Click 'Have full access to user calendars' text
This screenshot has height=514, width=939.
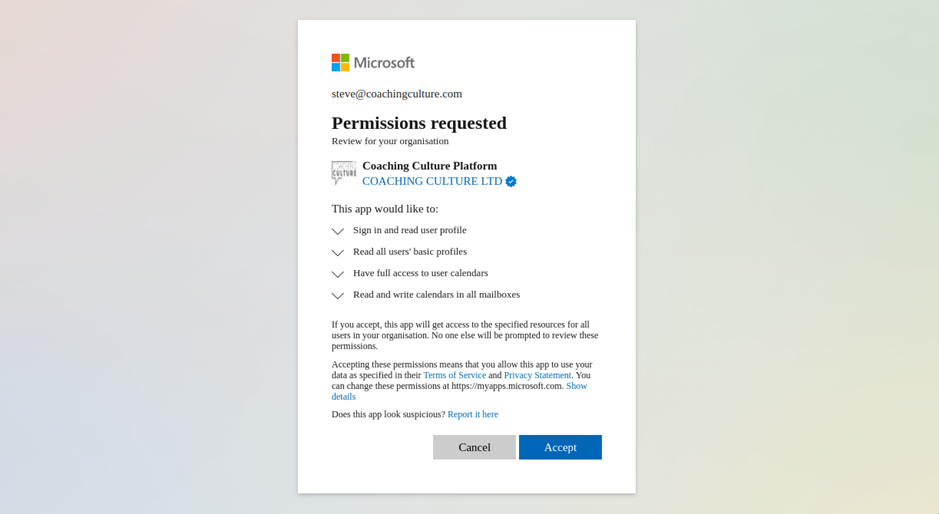pyautogui.click(x=420, y=273)
